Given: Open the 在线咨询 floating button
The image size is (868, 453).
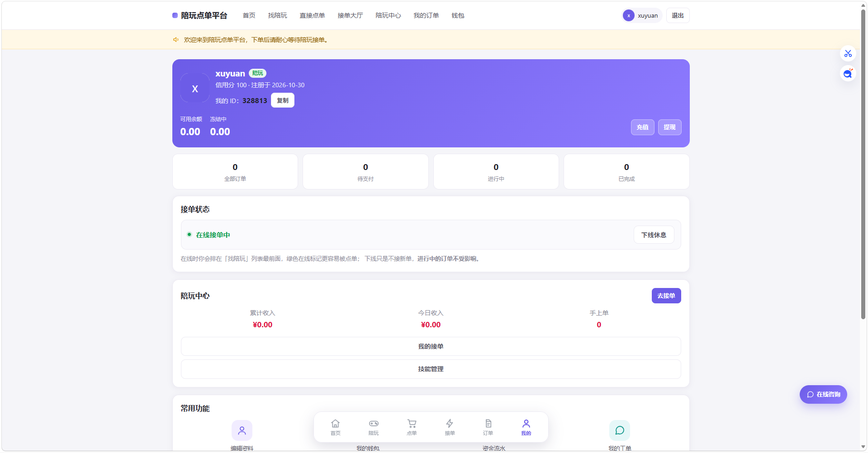Looking at the screenshot, I should 823,394.
